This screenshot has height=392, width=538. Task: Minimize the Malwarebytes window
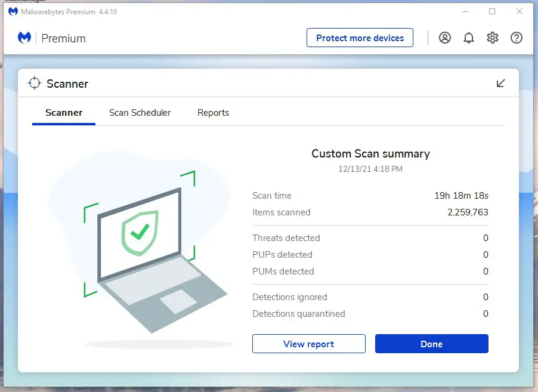[x=465, y=12]
